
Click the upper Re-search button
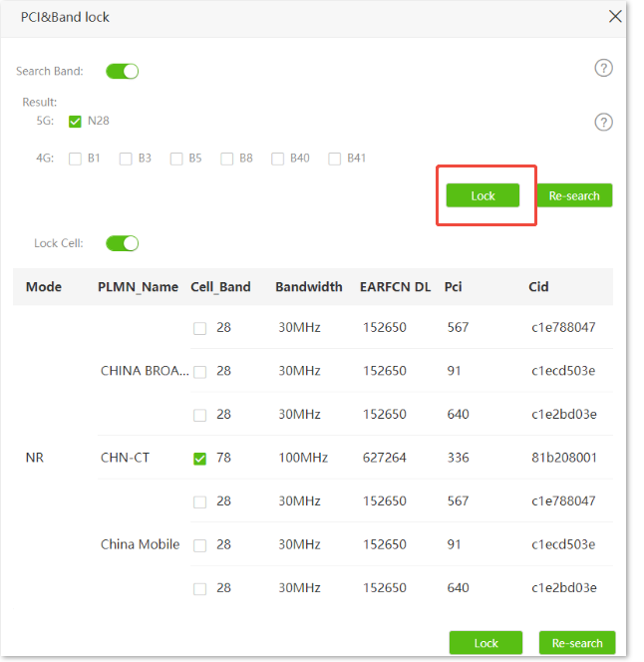click(x=574, y=195)
